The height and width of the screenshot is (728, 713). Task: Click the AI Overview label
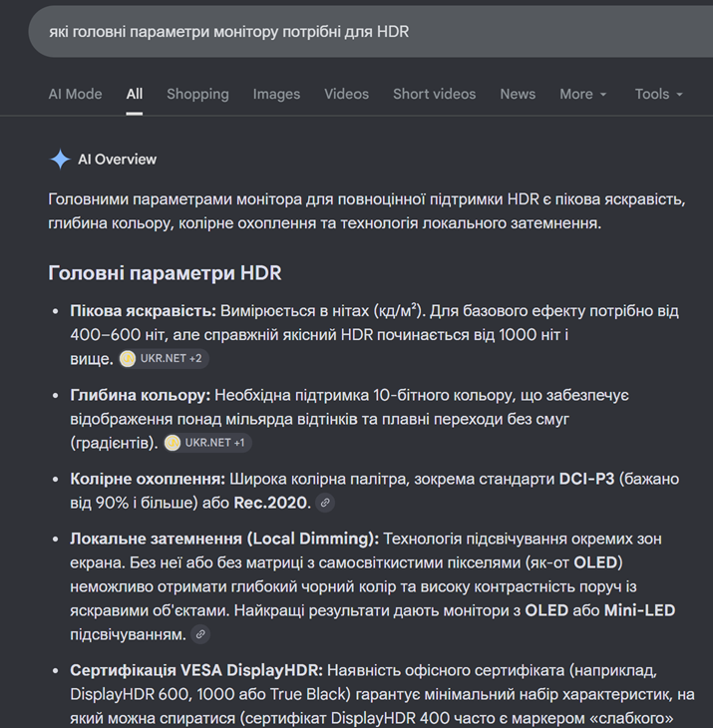(x=117, y=160)
